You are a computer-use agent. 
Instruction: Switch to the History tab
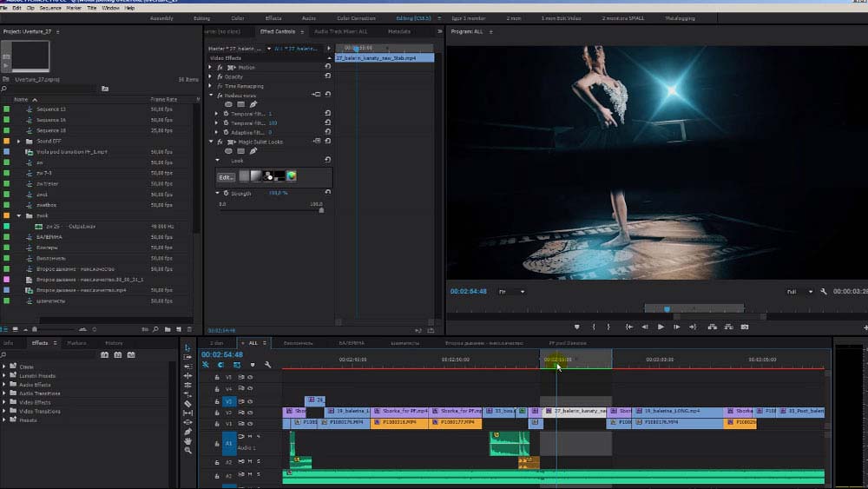114,343
